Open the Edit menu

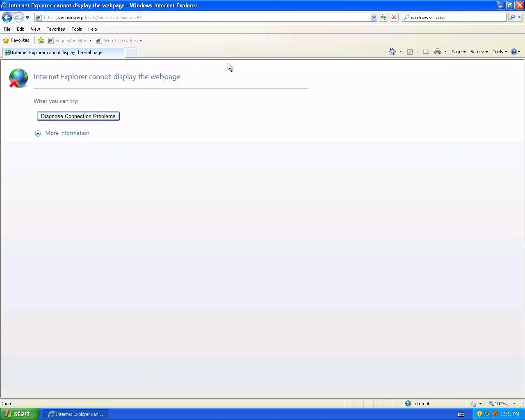click(x=21, y=29)
